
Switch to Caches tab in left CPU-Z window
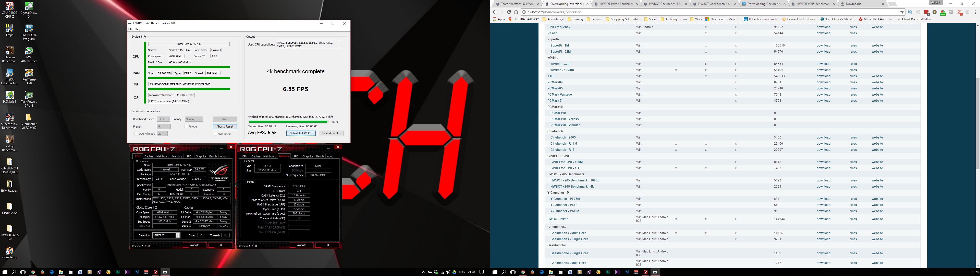[149, 156]
